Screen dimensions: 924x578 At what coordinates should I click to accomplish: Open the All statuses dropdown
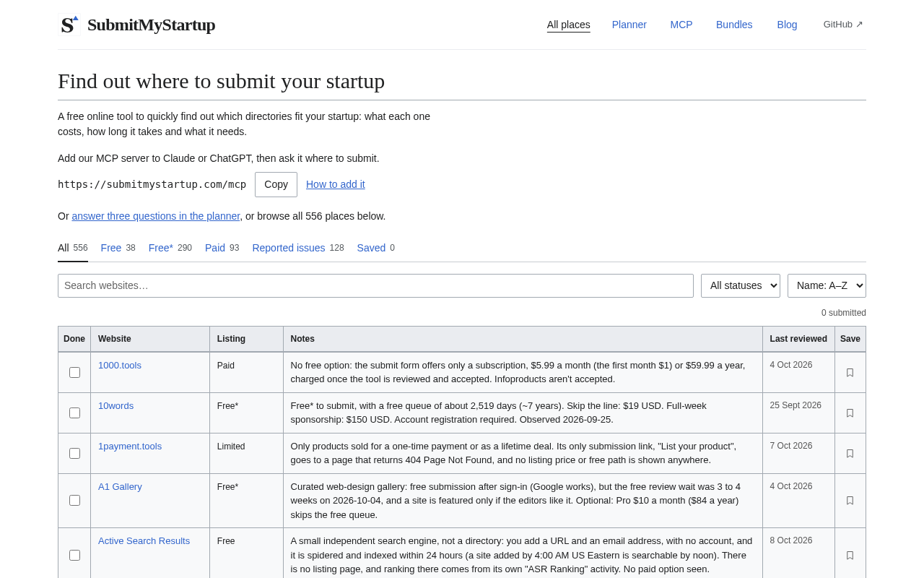[741, 285]
